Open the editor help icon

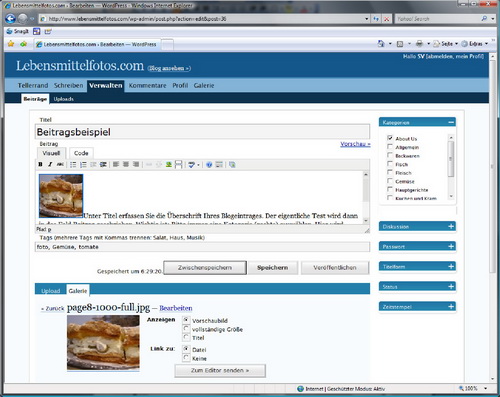click(x=209, y=165)
